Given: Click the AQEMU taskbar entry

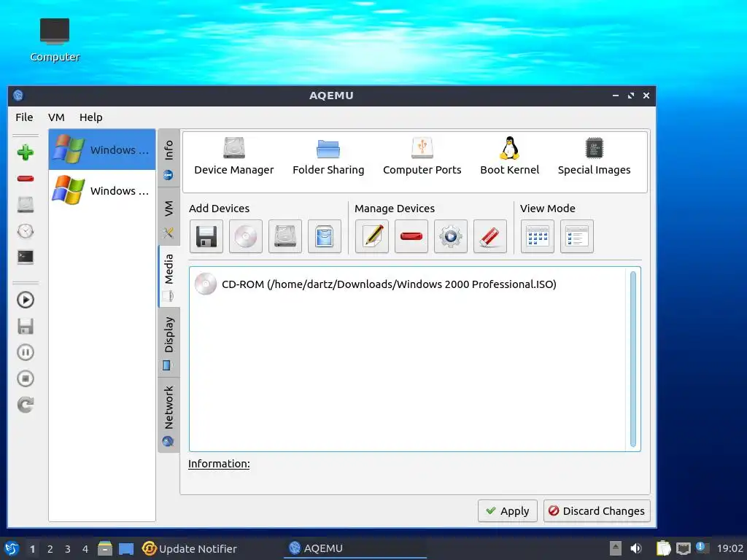Looking at the screenshot, I should coord(355,548).
